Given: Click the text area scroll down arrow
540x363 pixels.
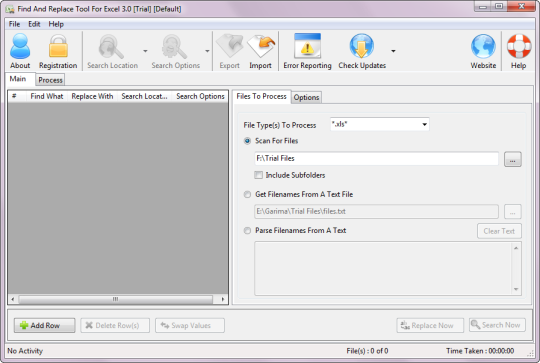Looking at the screenshot, I should pos(516,289).
